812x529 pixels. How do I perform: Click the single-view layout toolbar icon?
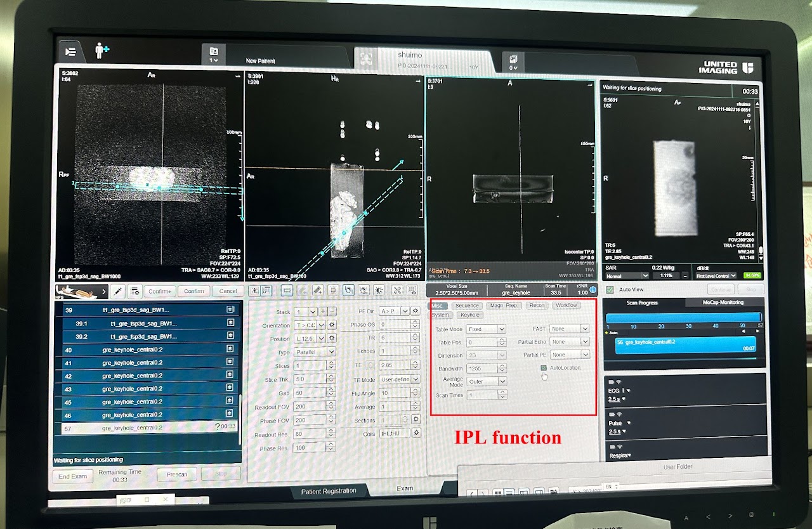[x=254, y=290]
